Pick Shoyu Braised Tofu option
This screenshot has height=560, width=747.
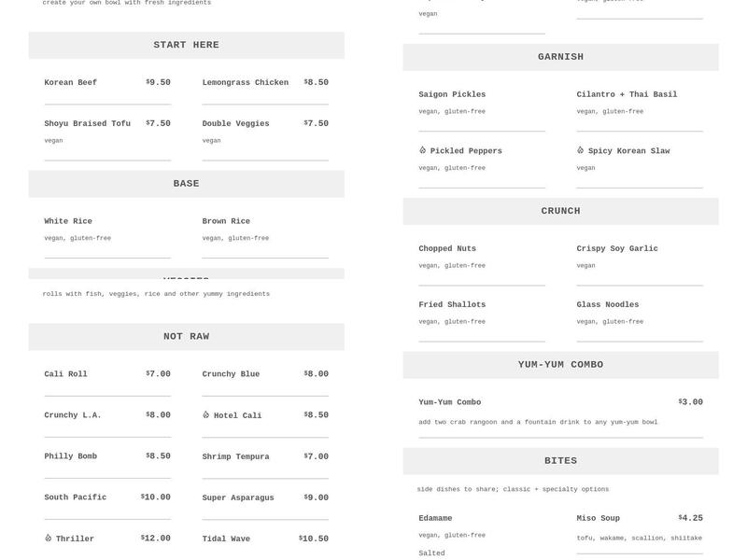coord(87,124)
